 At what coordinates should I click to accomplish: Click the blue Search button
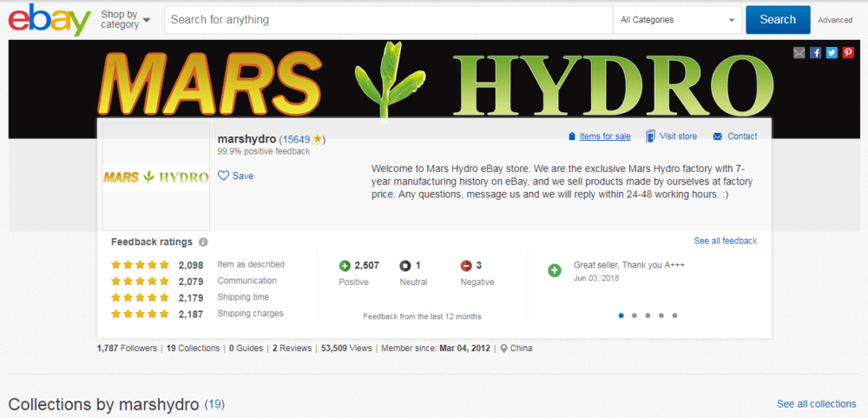tap(778, 20)
